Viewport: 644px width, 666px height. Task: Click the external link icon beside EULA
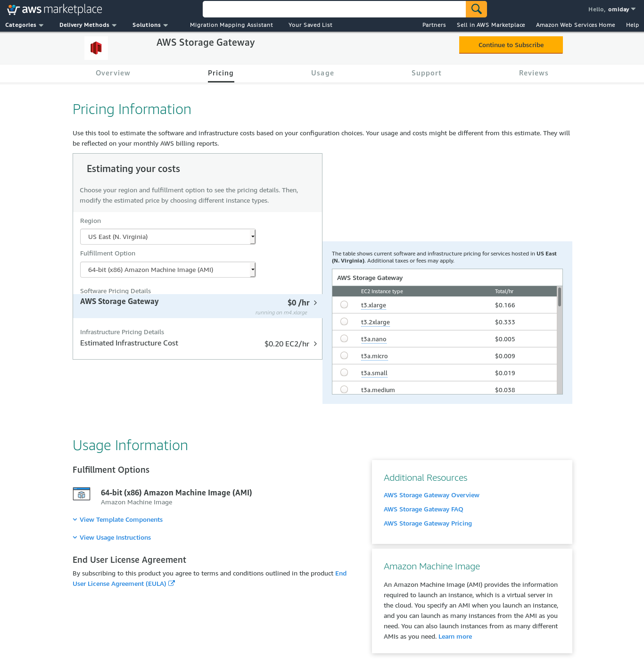[x=172, y=583]
